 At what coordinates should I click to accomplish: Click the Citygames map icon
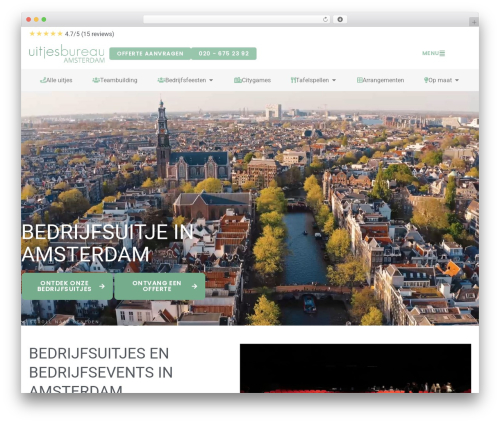pyautogui.click(x=237, y=80)
